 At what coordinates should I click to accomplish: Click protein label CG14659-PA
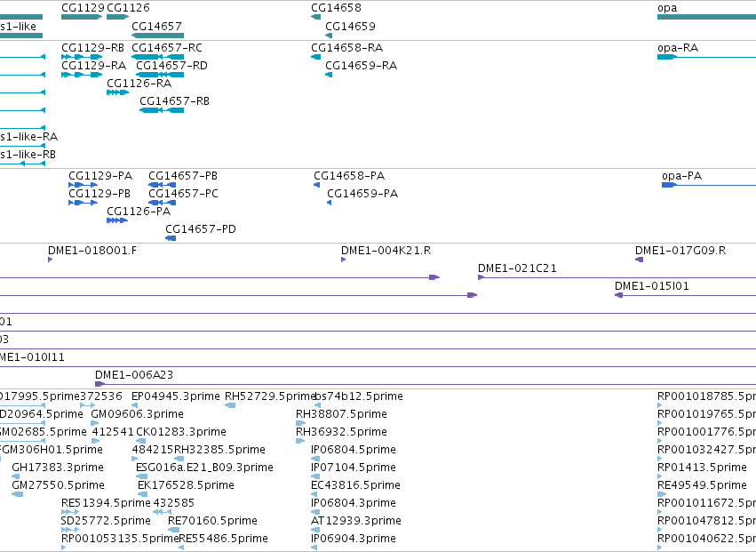(362, 194)
